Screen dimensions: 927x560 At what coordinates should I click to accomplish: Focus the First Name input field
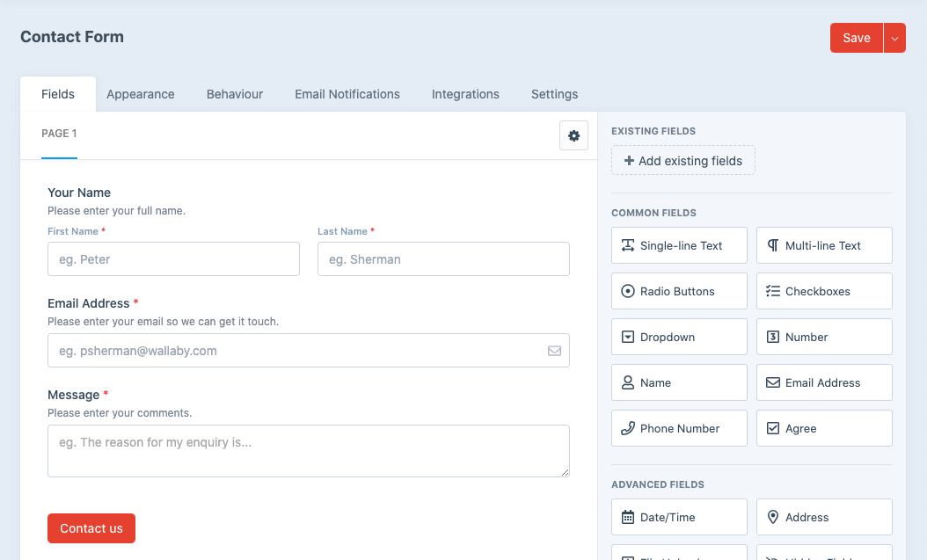point(173,259)
